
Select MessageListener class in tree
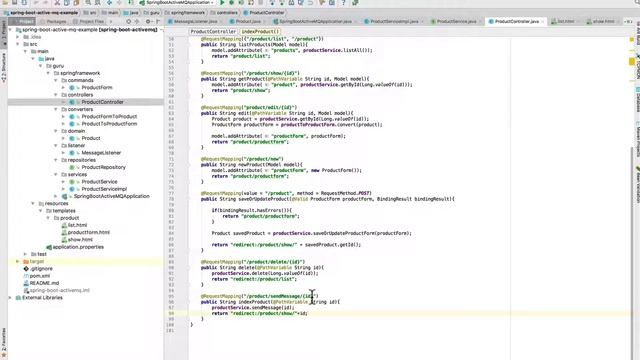101,153
